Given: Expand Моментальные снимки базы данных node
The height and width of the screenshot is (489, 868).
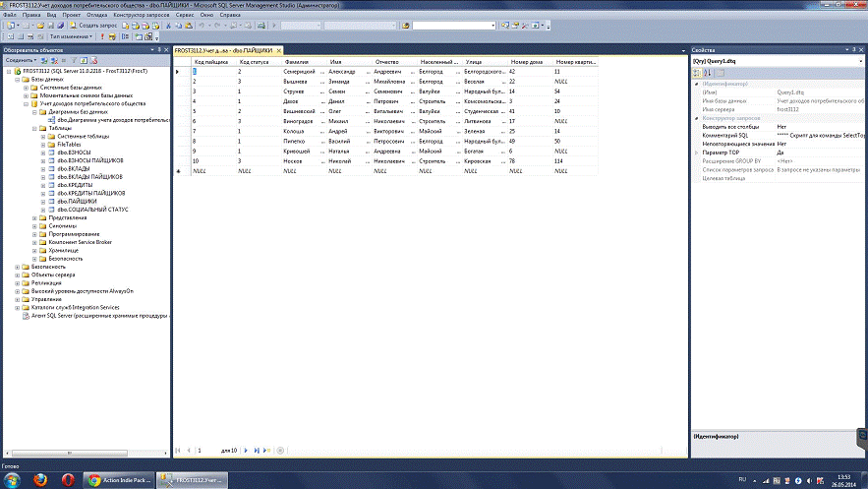Looking at the screenshot, I should coord(26,95).
